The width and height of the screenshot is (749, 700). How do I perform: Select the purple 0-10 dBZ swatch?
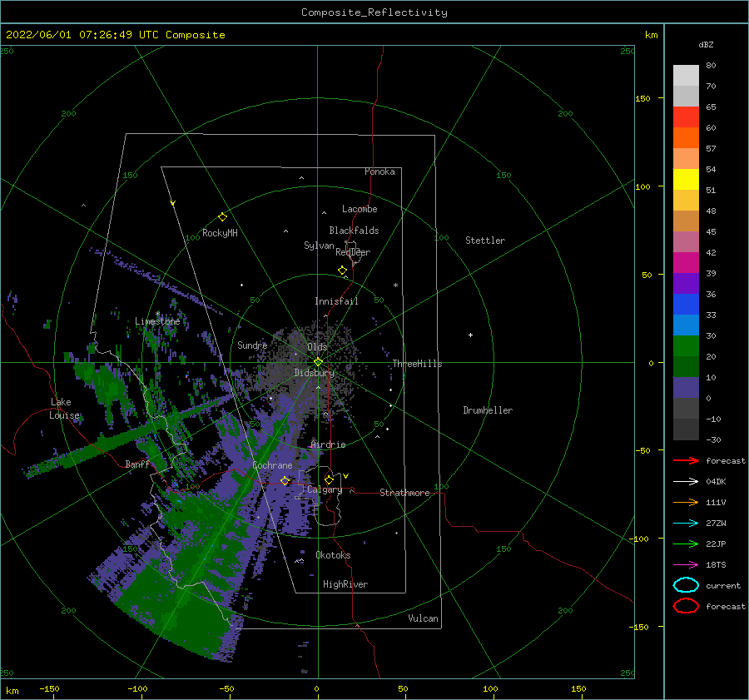click(686, 388)
